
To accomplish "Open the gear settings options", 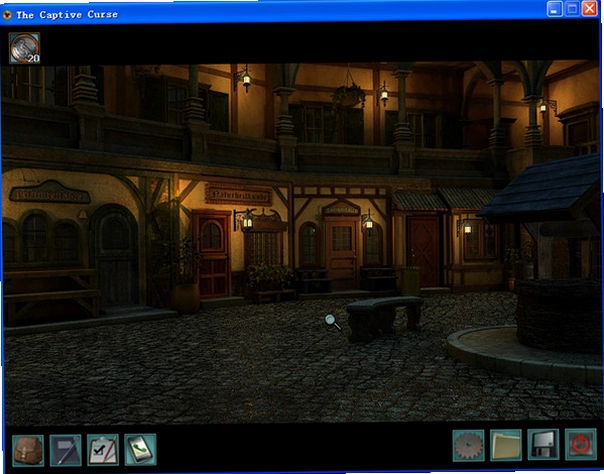I will [x=468, y=446].
